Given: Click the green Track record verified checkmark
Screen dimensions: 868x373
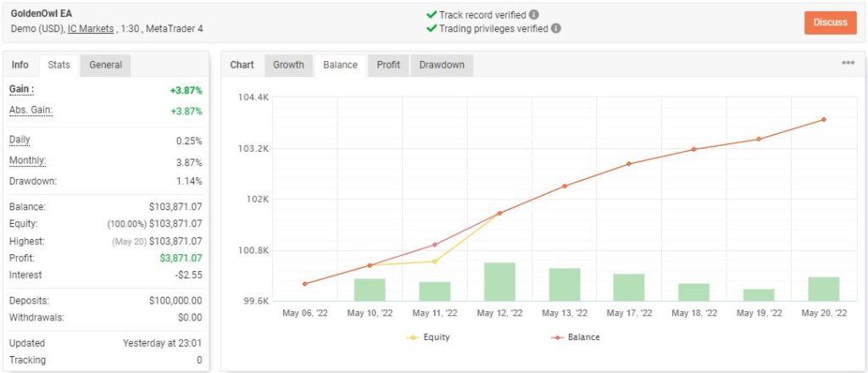Looking at the screenshot, I should 431,14.
